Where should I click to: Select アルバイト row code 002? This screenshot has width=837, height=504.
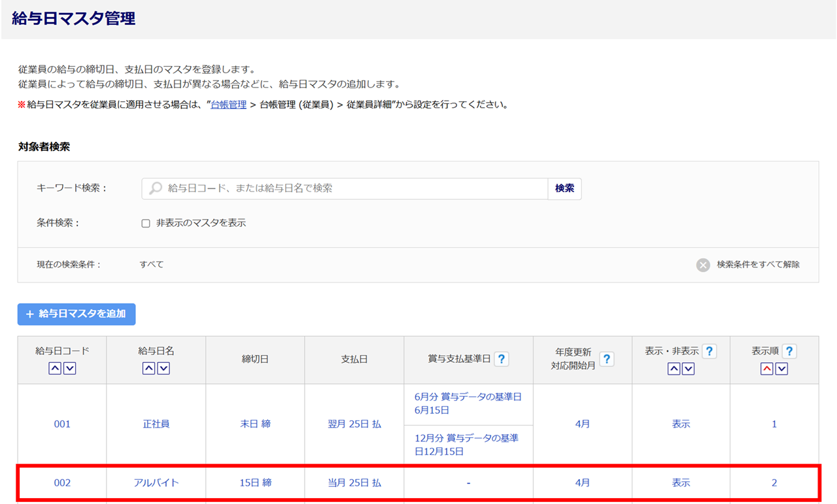point(62,483)
